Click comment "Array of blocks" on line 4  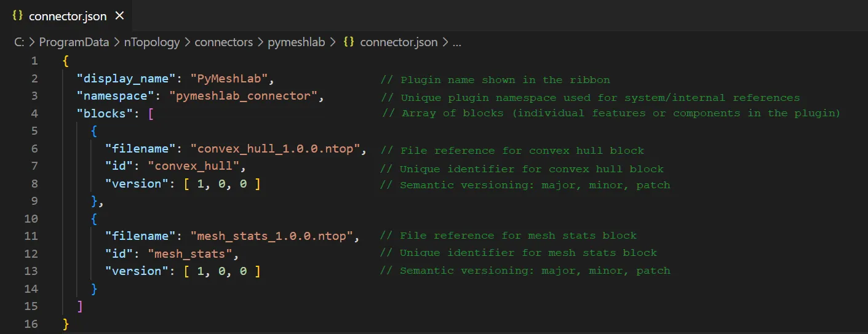611,113
